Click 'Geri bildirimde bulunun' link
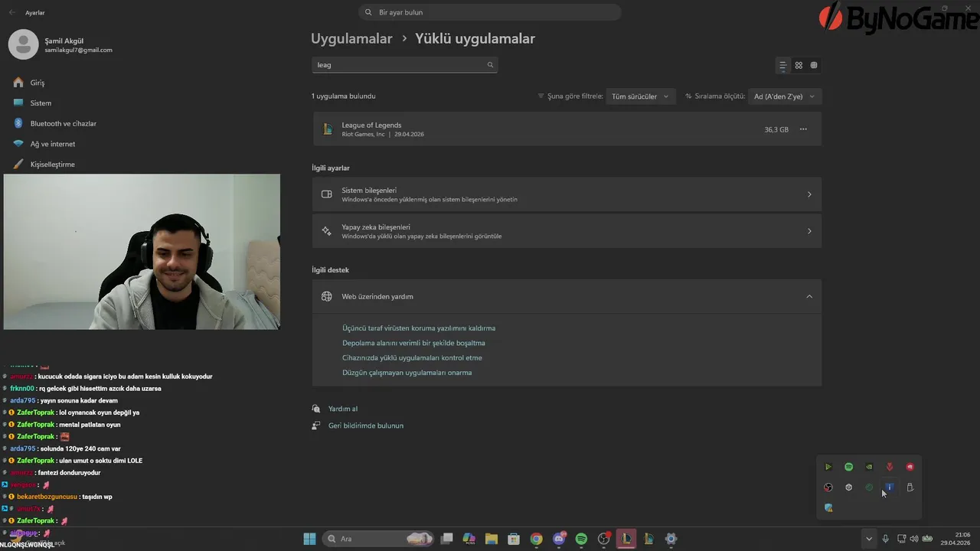Screen dimensions: 980x551 [x=366, y=425]
